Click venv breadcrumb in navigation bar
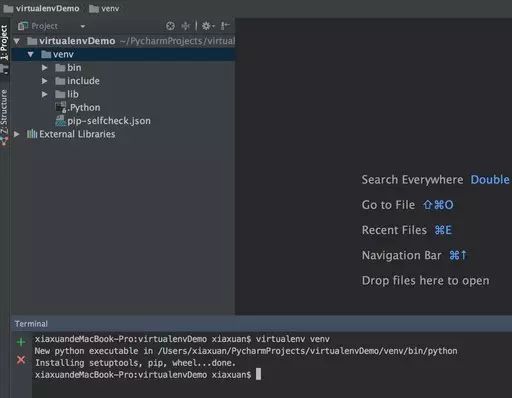Viewport: 512px width, 398px height. [x=104, y=8]
